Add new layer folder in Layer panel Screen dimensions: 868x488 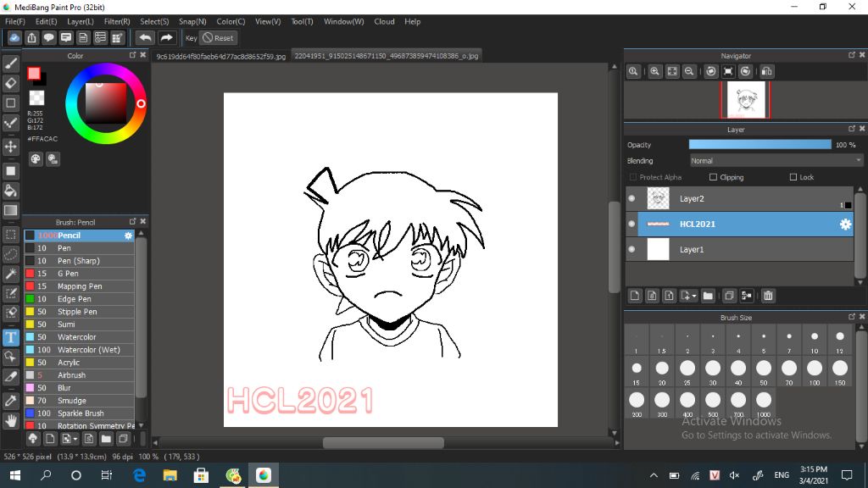(x=708, y=296)
